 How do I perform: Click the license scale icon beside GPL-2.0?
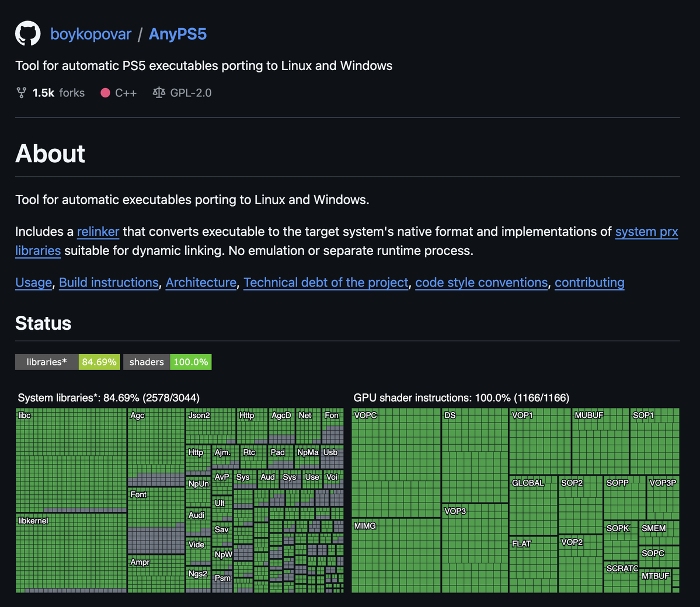coord(159,92)
